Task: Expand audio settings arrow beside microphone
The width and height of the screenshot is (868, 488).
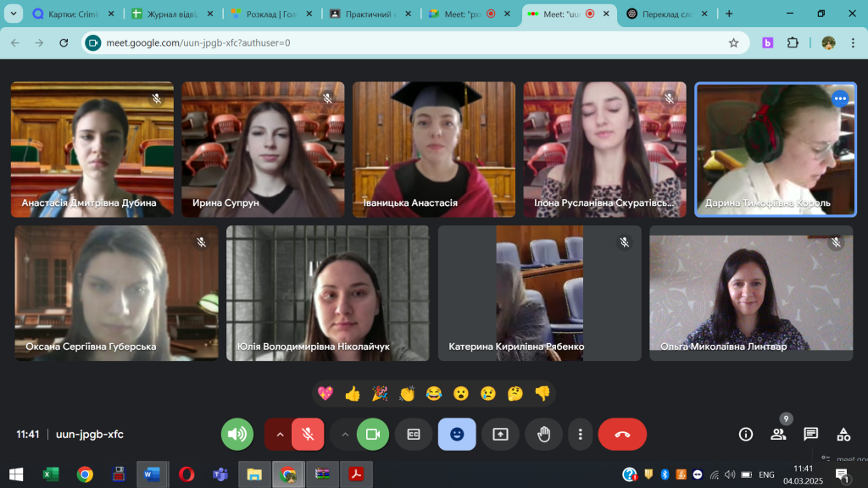Action: coord(278,435)
